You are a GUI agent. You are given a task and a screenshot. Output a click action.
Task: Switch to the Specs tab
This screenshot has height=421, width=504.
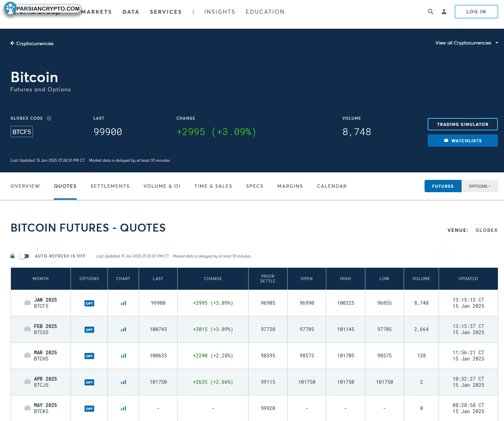coord(254,186)
